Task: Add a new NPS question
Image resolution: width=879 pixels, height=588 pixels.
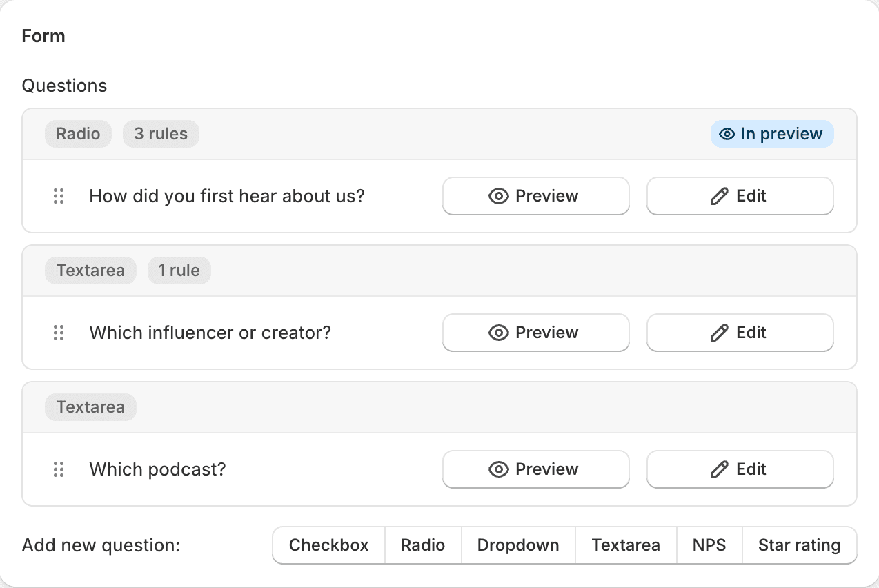Action: (709, 545)
